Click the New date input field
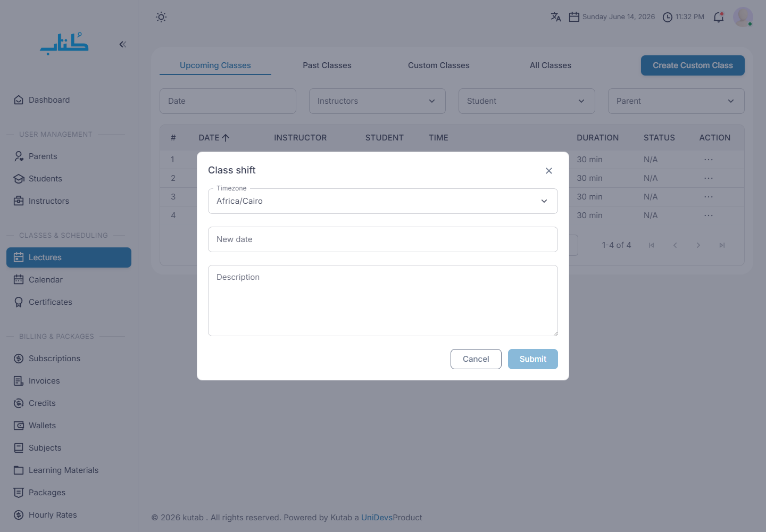Image resolution: width=766 pixels, height=532 pixels. pos(383,239)
